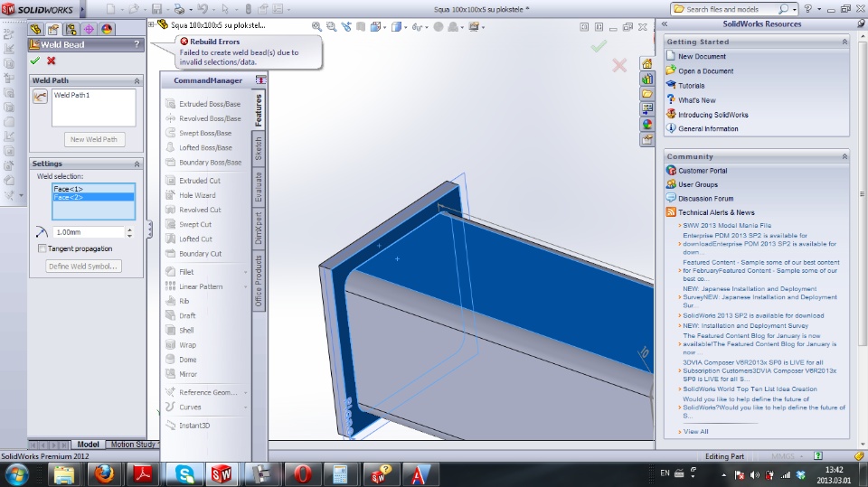The width and height of the screenshot is (868, 487).
Task: Click the Previous View icon
Action: pyautogui.click(x=346, y=26)
